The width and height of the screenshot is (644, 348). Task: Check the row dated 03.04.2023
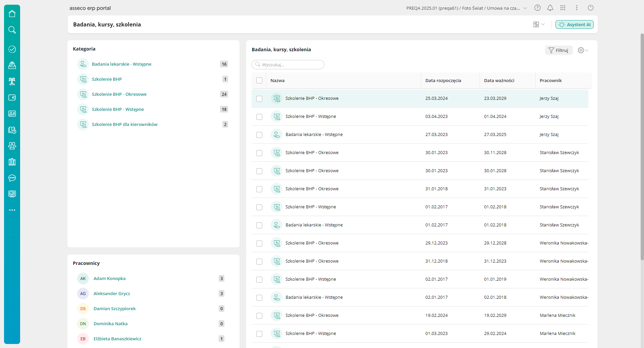(x=259, y=117)
